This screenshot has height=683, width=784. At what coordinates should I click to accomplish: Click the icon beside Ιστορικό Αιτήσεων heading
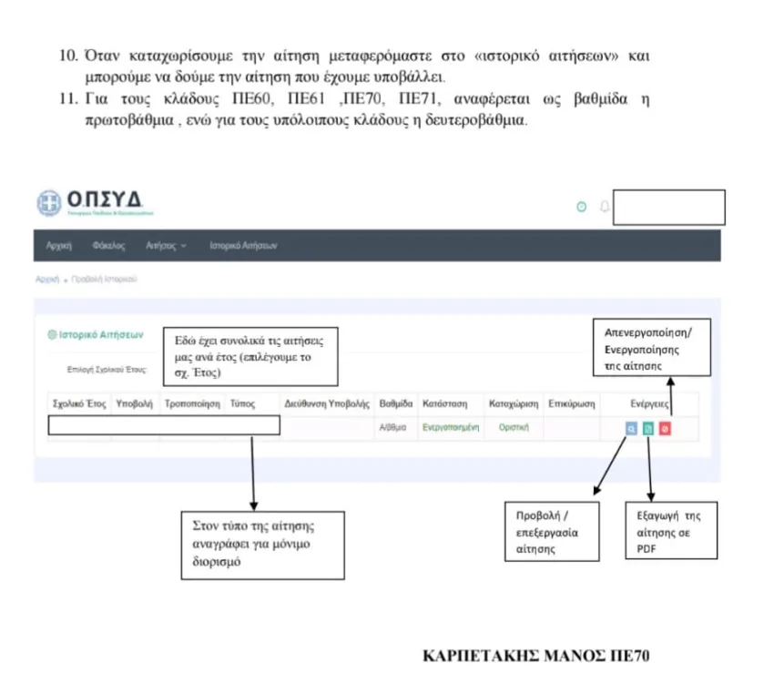click(52, 335)
